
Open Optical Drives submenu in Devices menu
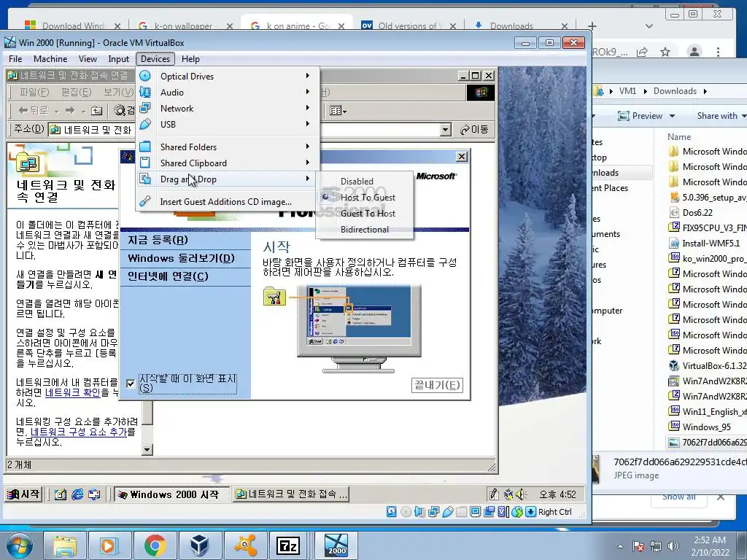pyautogui.click(x=228, y=76)
